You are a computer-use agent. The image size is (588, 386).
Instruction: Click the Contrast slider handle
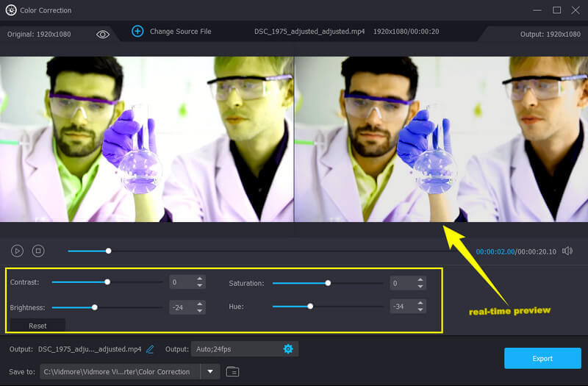tap(107, 282)
